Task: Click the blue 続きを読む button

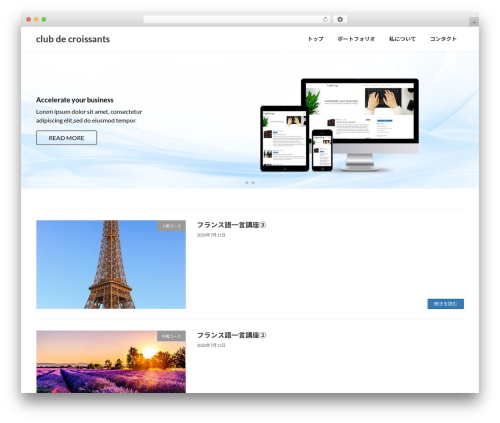Action: (x=445, y=304)
